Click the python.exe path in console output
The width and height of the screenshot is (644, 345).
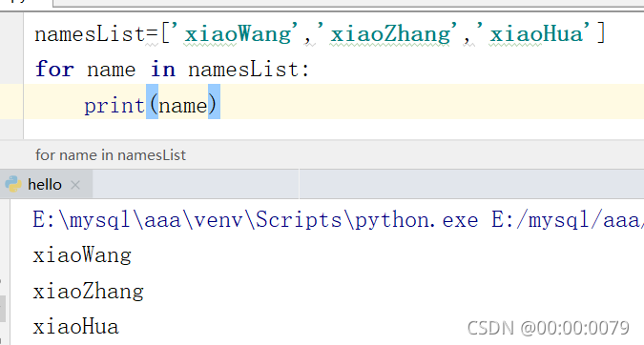point(256,220)
